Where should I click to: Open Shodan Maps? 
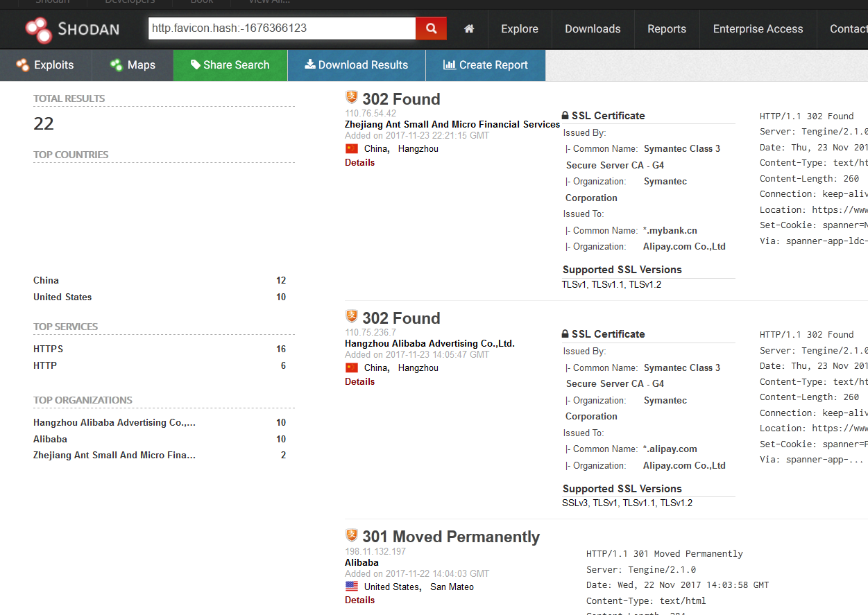point(133,65)
